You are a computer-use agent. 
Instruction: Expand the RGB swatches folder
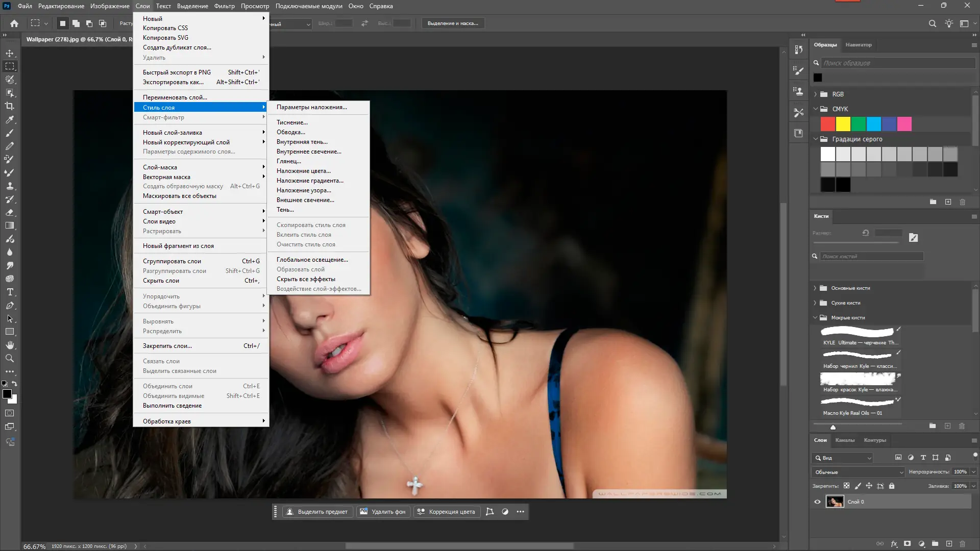815,94
